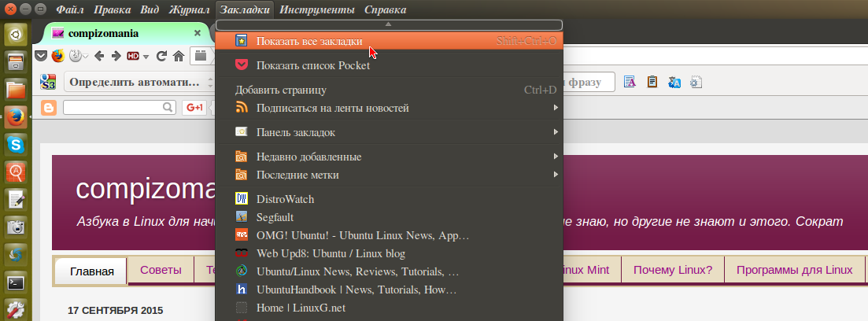Open the Files folder launcher icon
Screen dimensions: 868x321
(16, 90)
